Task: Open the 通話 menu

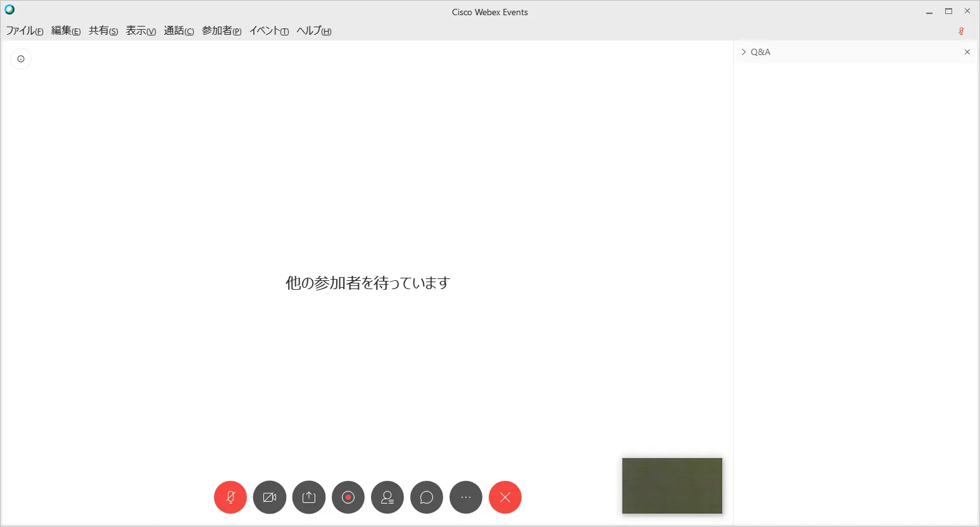Action: pyautogui.click(x=179, y=31)
